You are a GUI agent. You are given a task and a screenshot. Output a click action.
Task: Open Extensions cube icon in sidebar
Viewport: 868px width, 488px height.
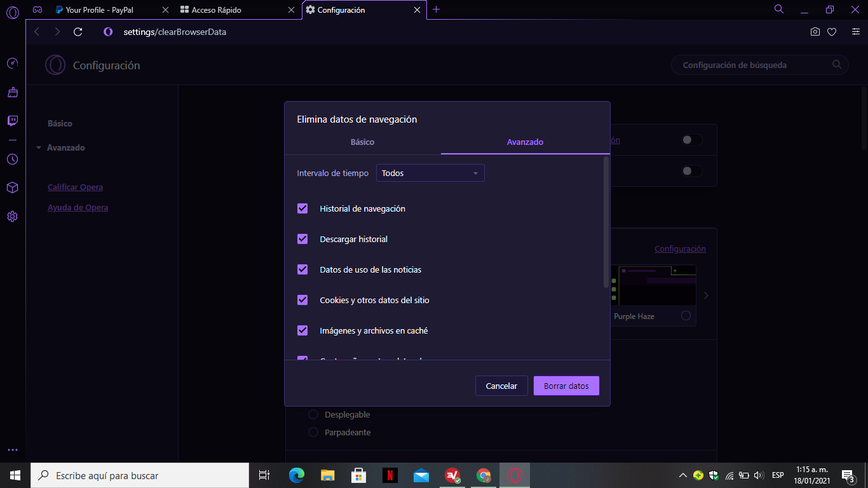click(12, 187)
